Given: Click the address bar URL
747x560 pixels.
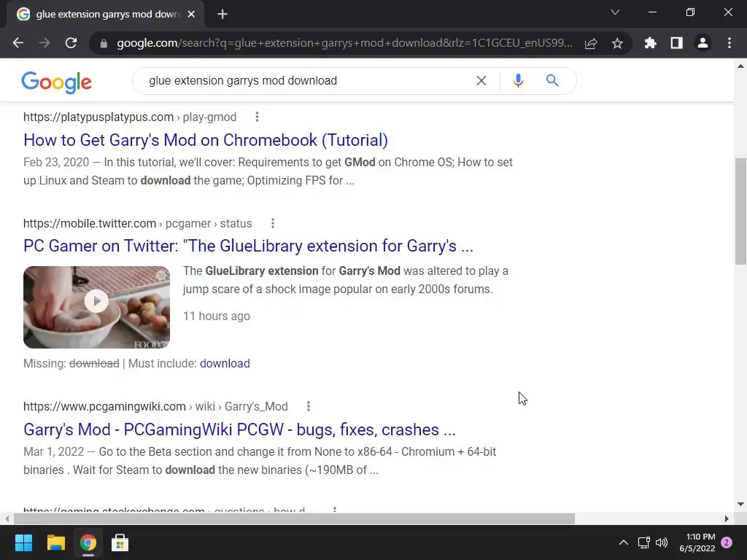Looking at the screenshot, I should [344, 43].
